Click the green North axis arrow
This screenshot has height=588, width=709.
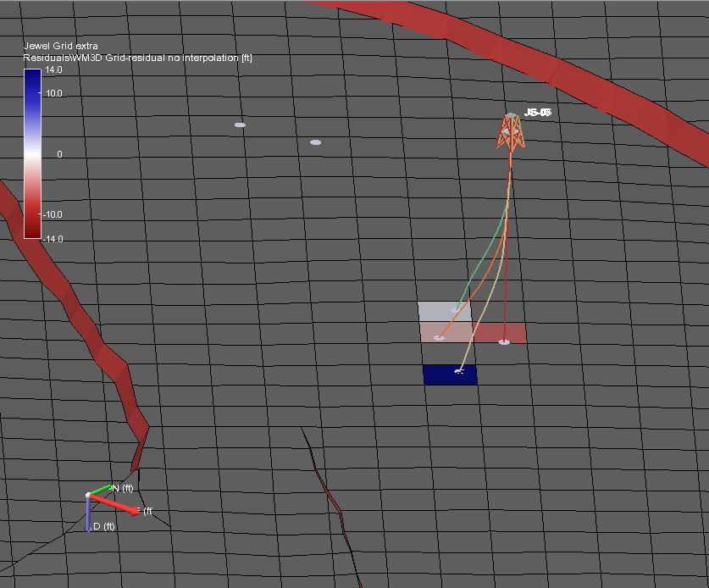tap(103, 490)
